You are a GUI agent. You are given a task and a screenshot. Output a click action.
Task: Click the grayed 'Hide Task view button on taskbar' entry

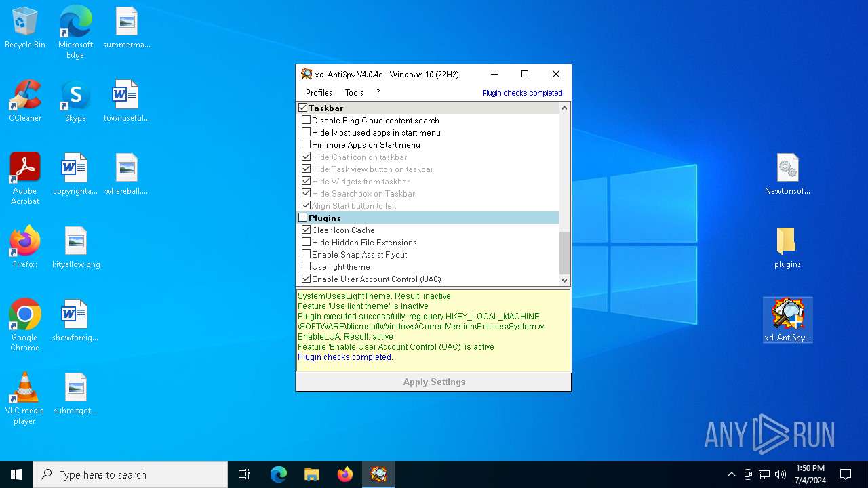point(372,169)
